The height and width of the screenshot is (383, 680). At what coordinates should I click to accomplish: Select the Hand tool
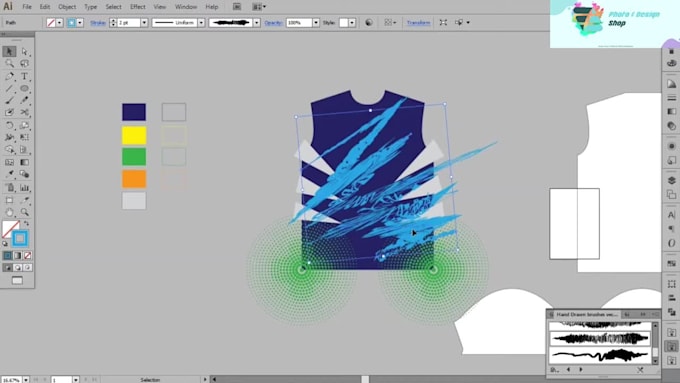tap(9, 213)
